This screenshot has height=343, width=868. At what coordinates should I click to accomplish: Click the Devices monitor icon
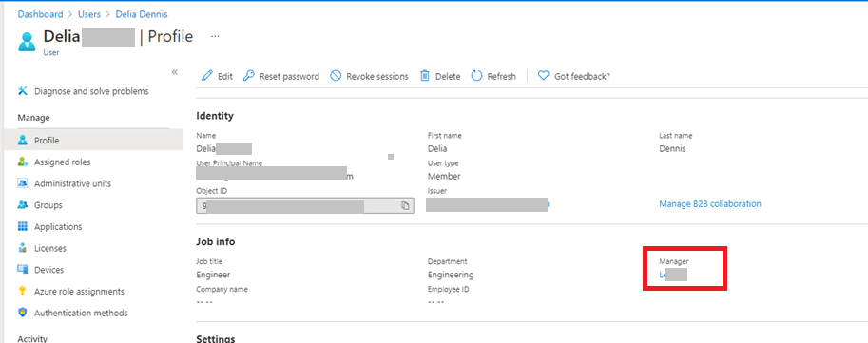[23, 270]
